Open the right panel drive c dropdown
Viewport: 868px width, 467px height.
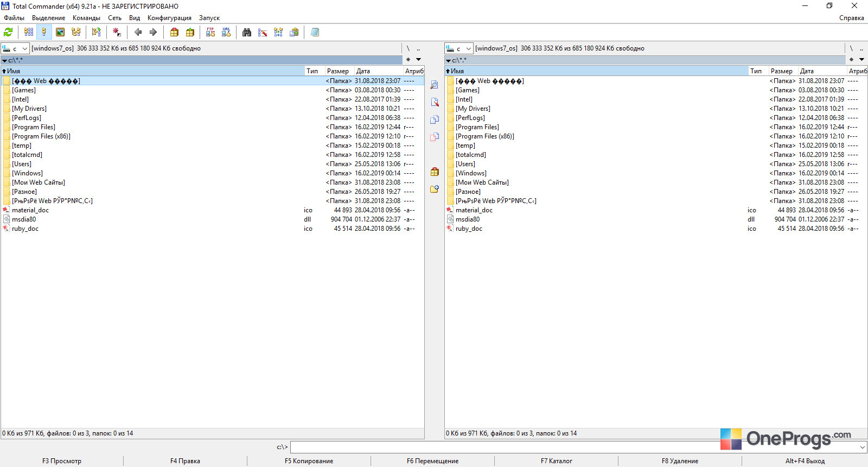click(x=459, y=48)
